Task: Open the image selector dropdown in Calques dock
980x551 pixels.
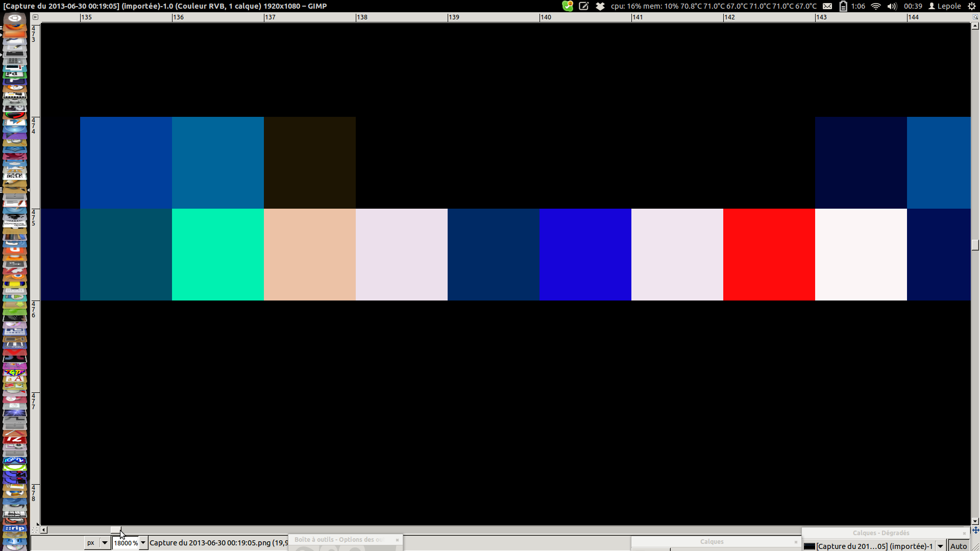Action: coord(940,546)
